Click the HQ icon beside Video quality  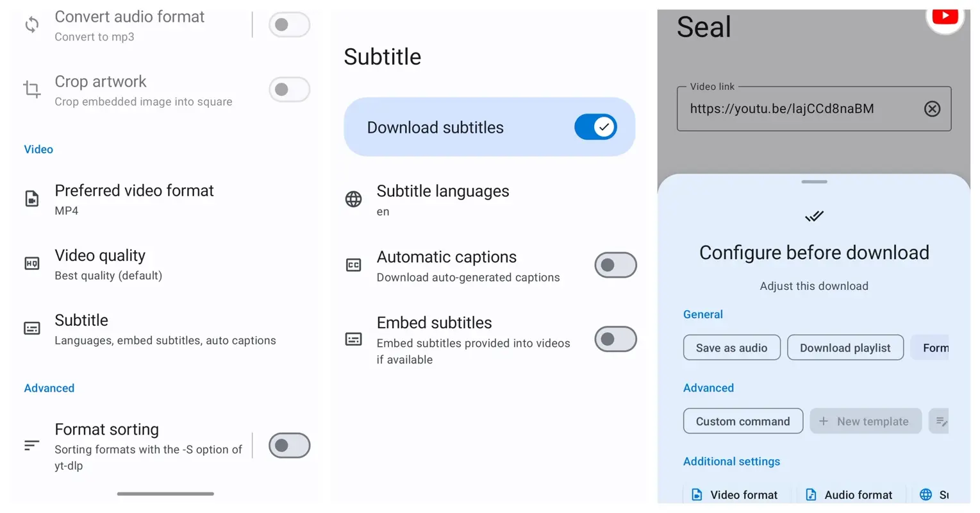coord(31,263)
